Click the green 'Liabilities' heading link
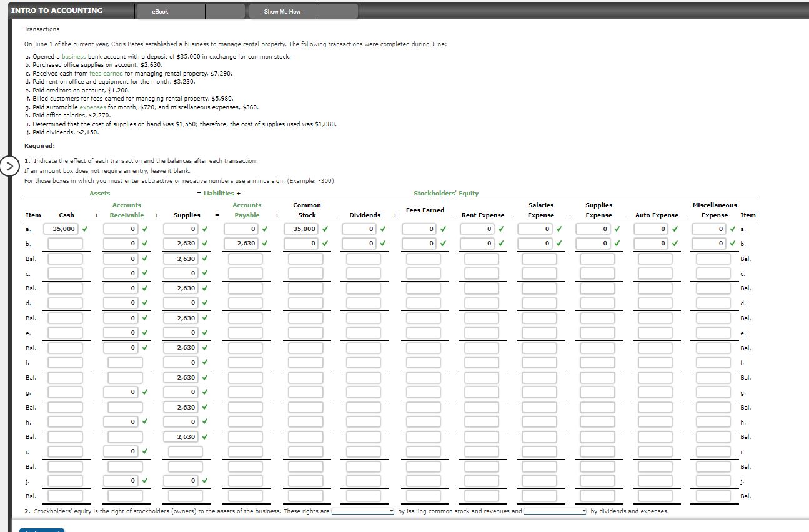 tap(219, 193)
